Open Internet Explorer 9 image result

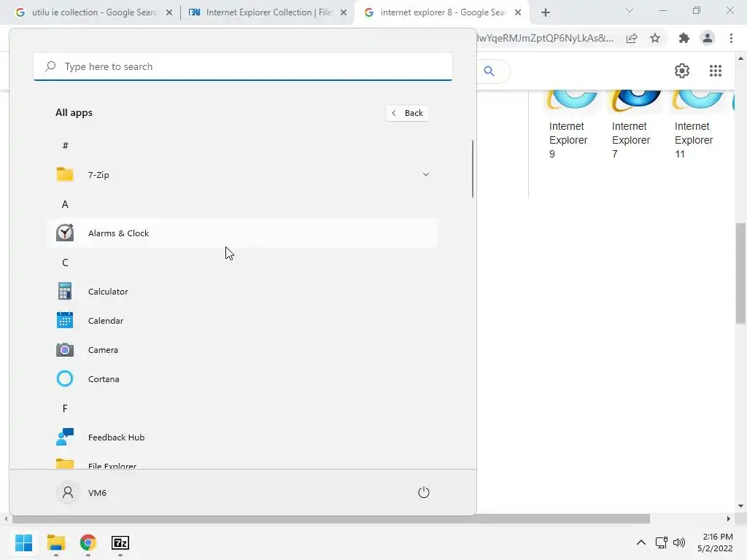(x=569, y=125)
